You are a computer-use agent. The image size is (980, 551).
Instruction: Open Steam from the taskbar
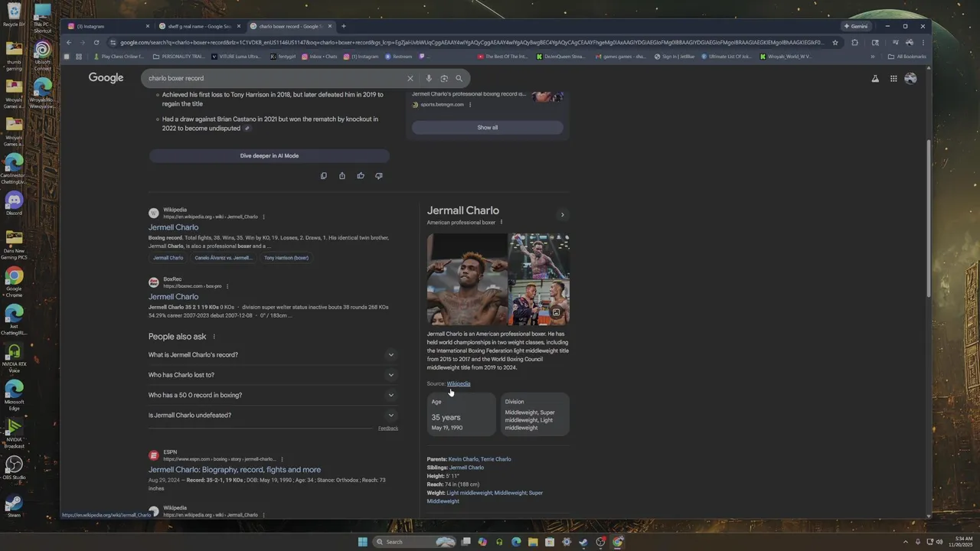click(x=583, y=542)
